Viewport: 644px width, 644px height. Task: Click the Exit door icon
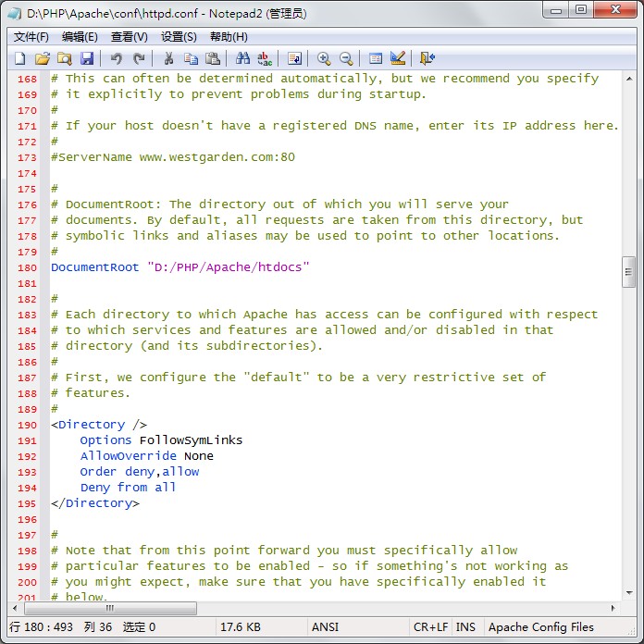(427, 58)
